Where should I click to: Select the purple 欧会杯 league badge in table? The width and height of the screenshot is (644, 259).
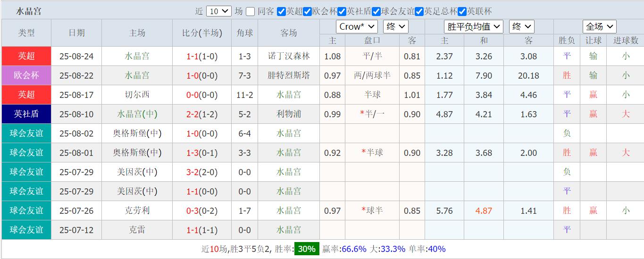[26, 75]
